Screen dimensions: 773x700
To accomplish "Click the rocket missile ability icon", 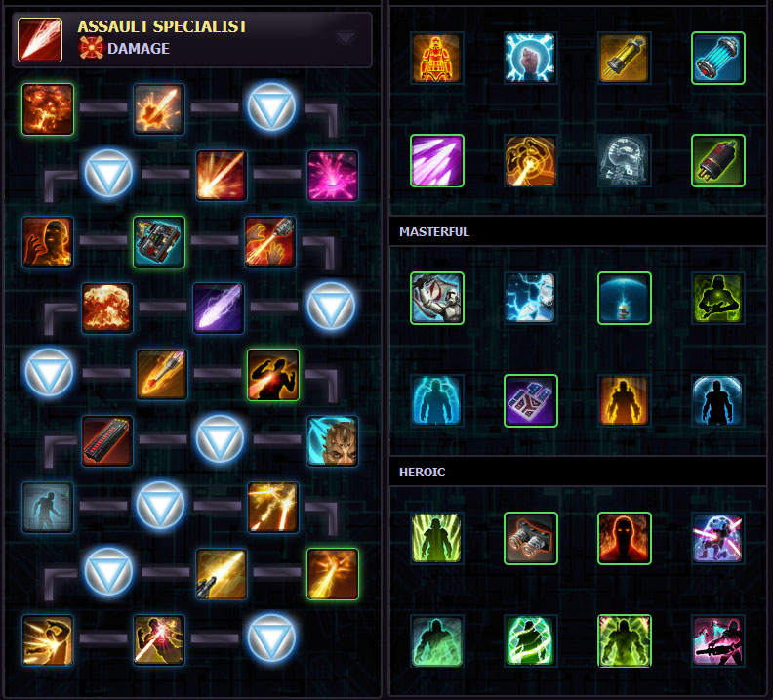I will click(162, 375).
